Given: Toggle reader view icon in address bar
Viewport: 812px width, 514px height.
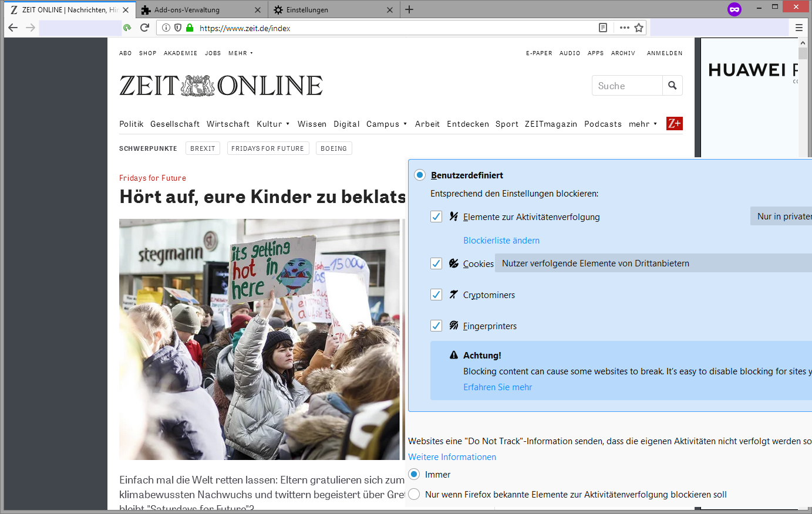Looking at the screenshot, I should [603, 28].
